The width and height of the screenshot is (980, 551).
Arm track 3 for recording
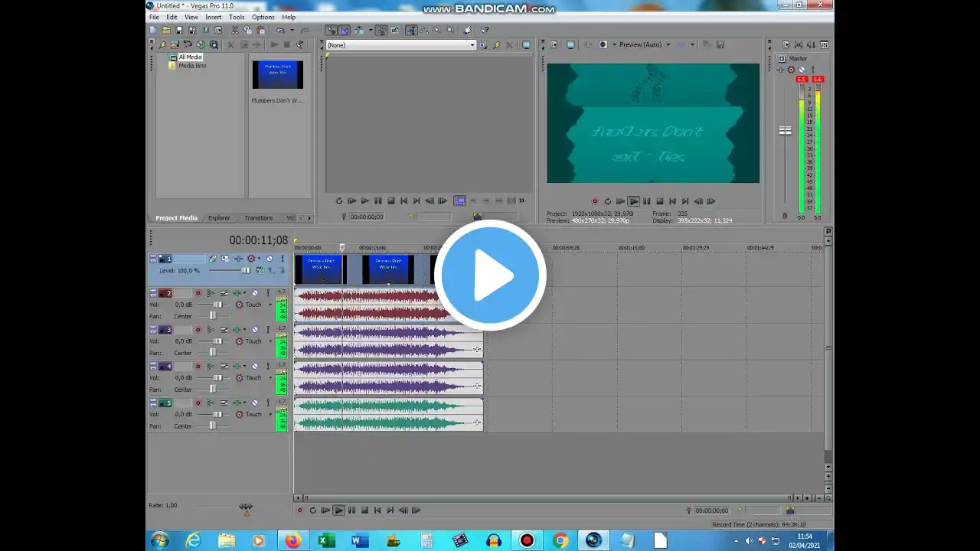coord(198,330)
